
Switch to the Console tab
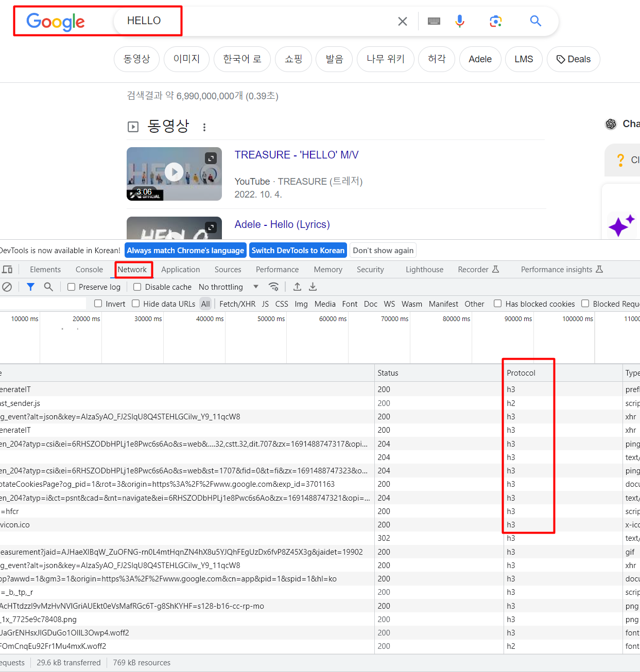tap(89, 270)
